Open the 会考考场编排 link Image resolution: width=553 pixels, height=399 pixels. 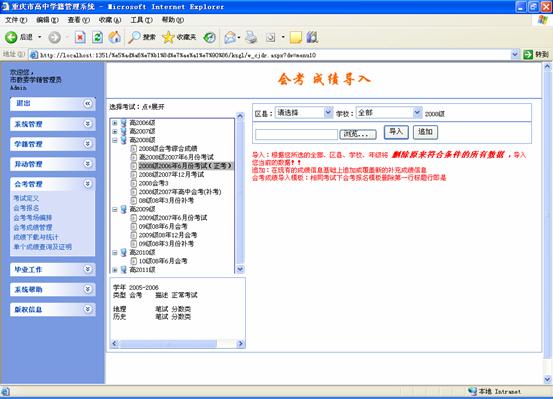(x=33, y=218)
